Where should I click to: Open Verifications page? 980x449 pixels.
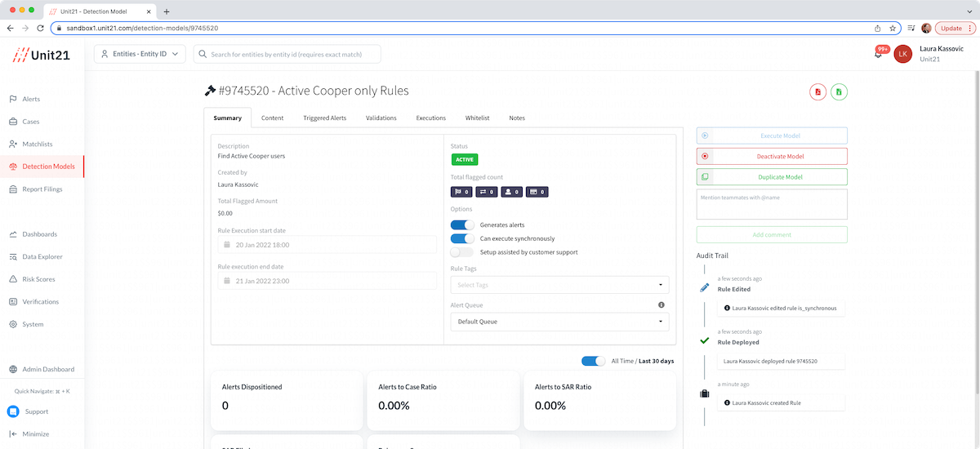click(42, 301)
